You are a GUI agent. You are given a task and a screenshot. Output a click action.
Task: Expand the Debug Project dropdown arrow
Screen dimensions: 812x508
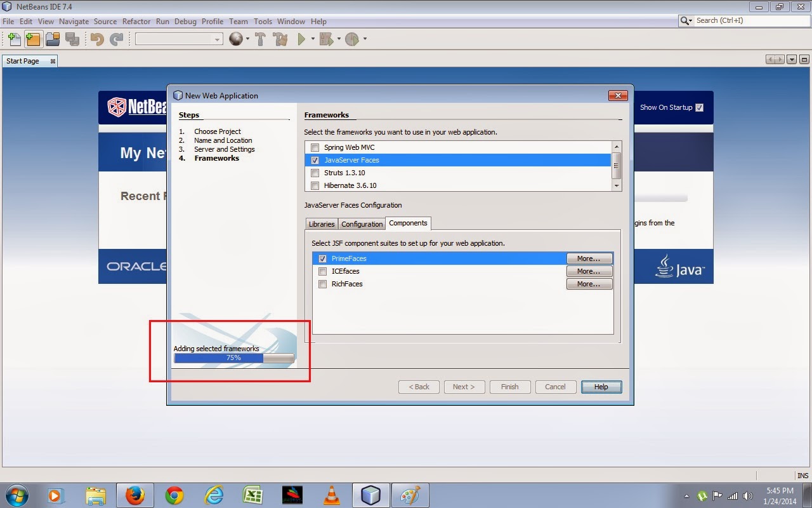pyautogui.click(x=339, y=39)
